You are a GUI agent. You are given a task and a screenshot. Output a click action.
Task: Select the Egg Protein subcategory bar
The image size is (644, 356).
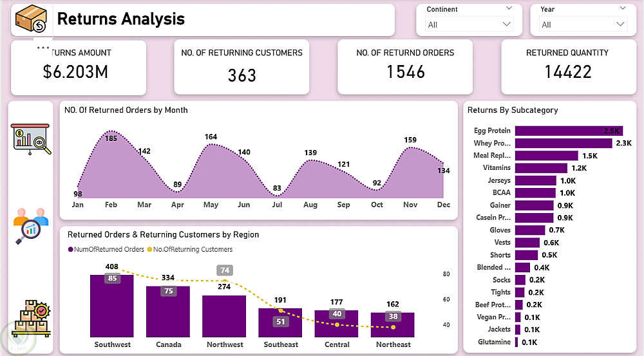pyautogui.click(x=569, y=131)
